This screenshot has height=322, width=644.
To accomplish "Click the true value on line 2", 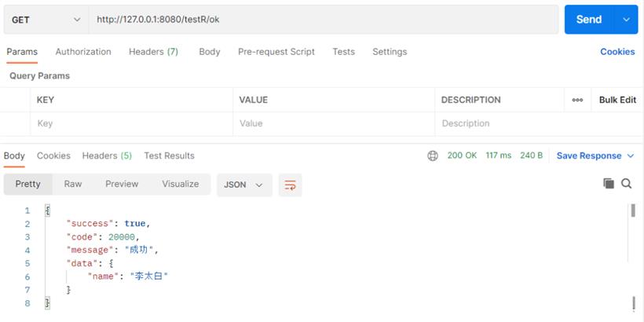I will (135, 224).
